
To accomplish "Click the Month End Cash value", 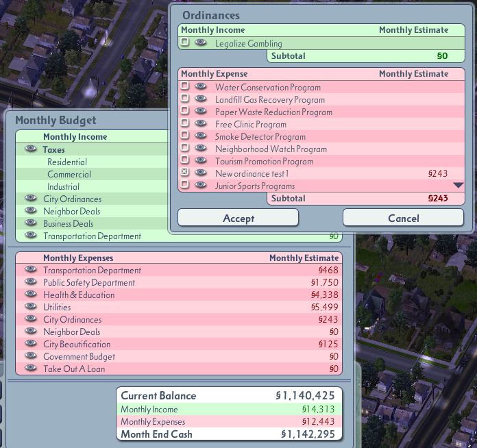I will (x=308, y=434).
